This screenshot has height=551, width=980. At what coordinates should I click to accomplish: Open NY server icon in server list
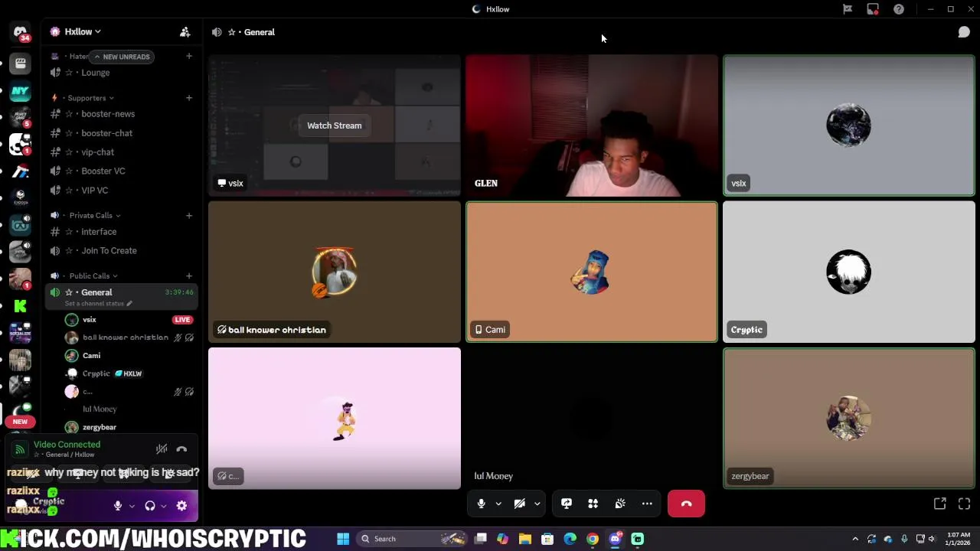coord(20,91)
